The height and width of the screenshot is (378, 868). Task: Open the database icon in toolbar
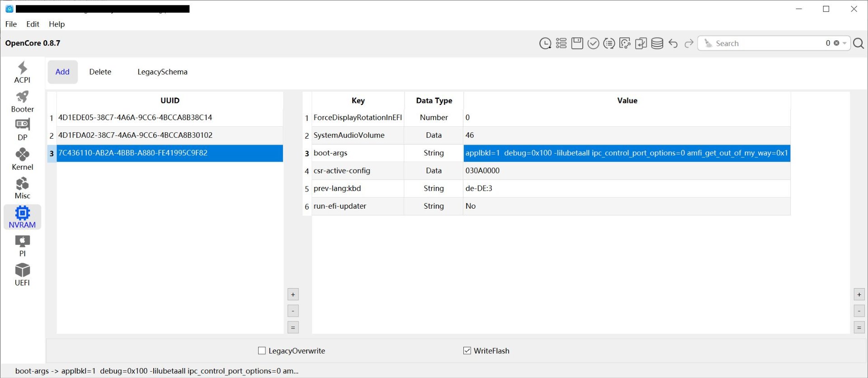click(x=657, y=43)
